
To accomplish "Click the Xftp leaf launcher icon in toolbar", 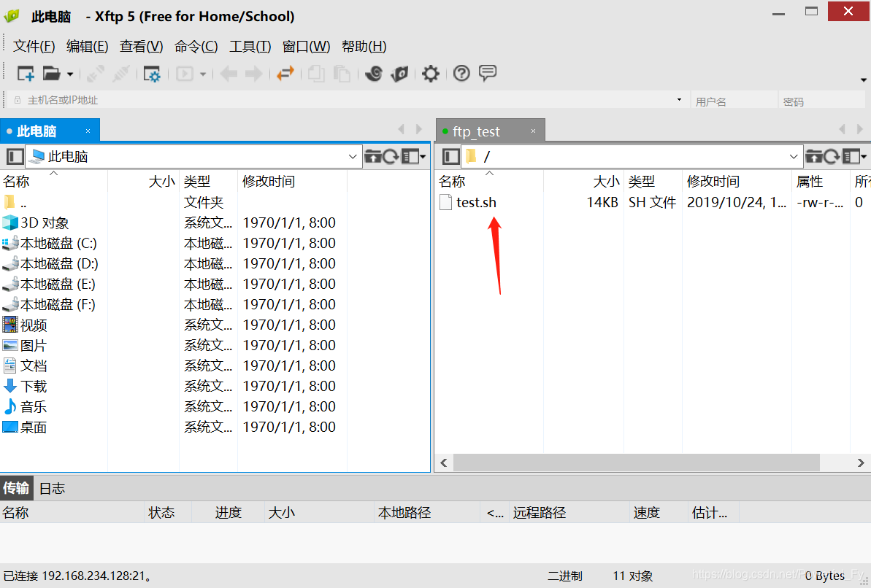I will coord(400,73).
